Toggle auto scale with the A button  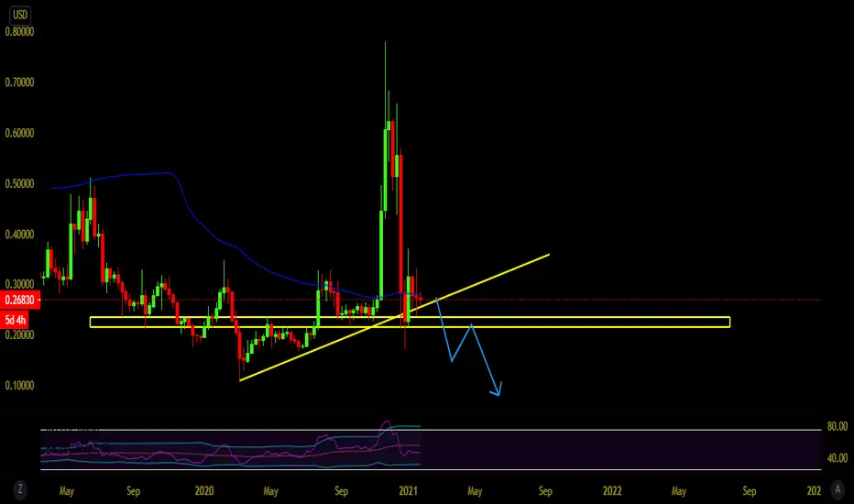(x=838, y=489)
